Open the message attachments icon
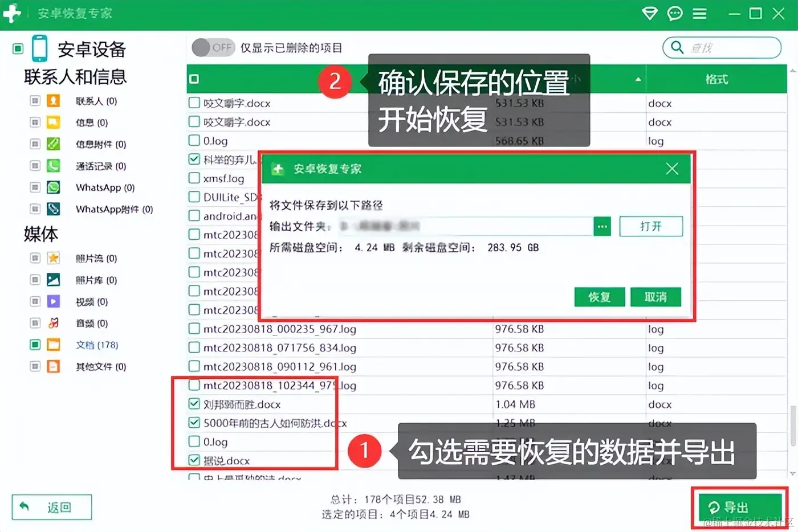This screenshot has height=532, width=798. (53, 144)
